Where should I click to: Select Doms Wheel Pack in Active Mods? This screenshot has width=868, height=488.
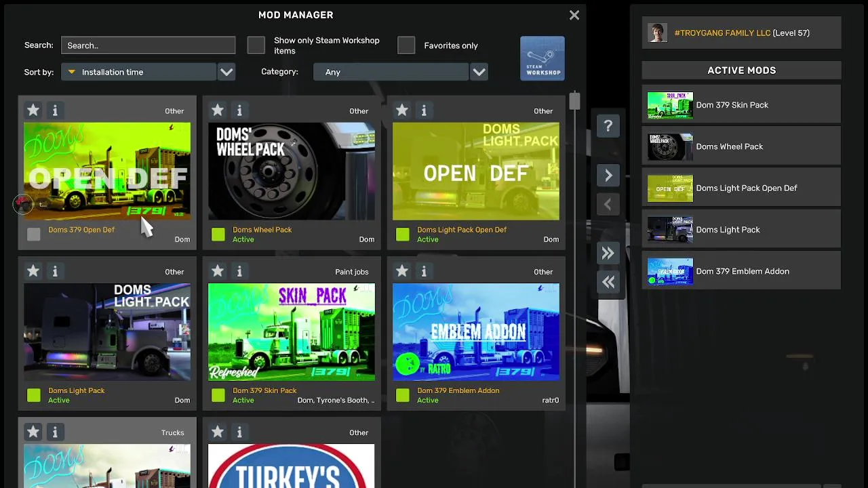pyautogui.click(x=741, y=146)
